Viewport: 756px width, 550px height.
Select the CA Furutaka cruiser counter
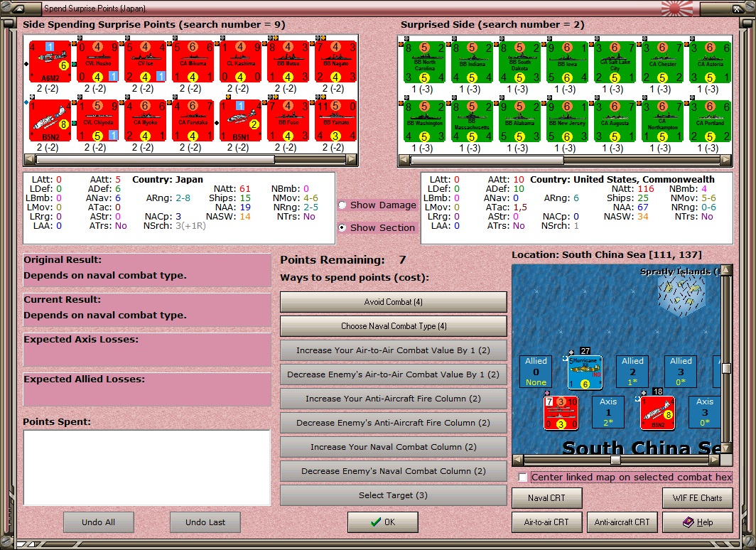click(x=193, y=121)
